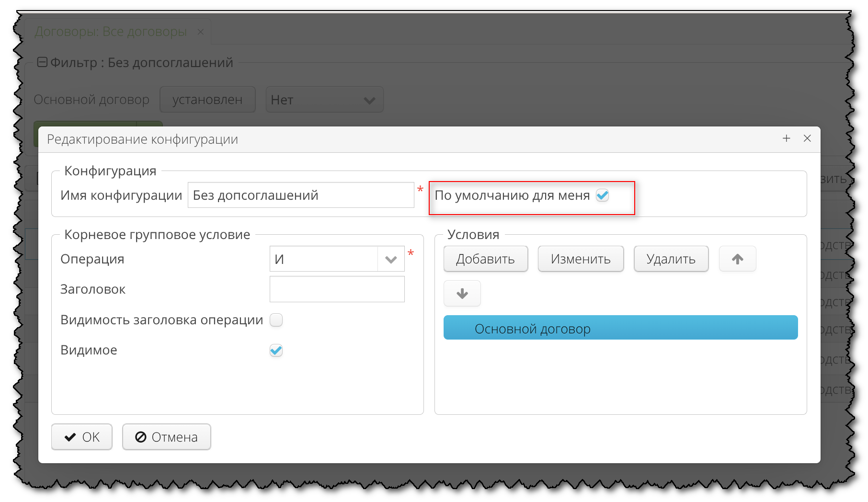Close the Редактирование конфигурации dialog
This screenshot has width=868, height=502.
pos(808,138)
